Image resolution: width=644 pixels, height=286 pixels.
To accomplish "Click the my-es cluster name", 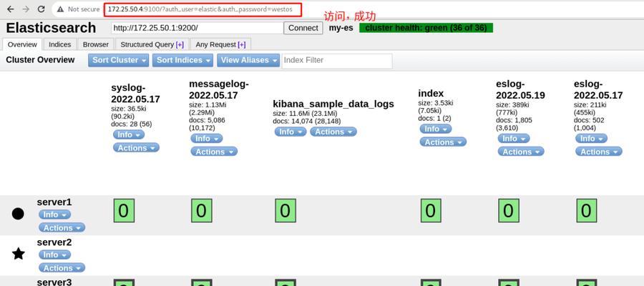I will [341, 28].
